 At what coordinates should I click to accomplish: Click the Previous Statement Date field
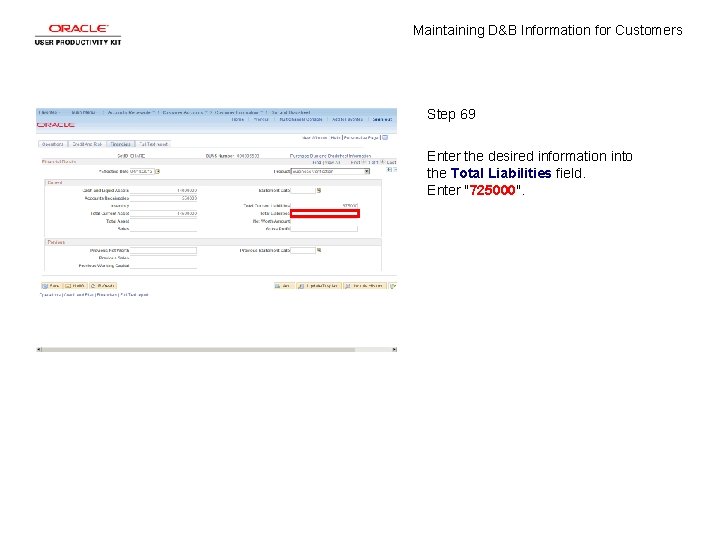tap(303, 250)
